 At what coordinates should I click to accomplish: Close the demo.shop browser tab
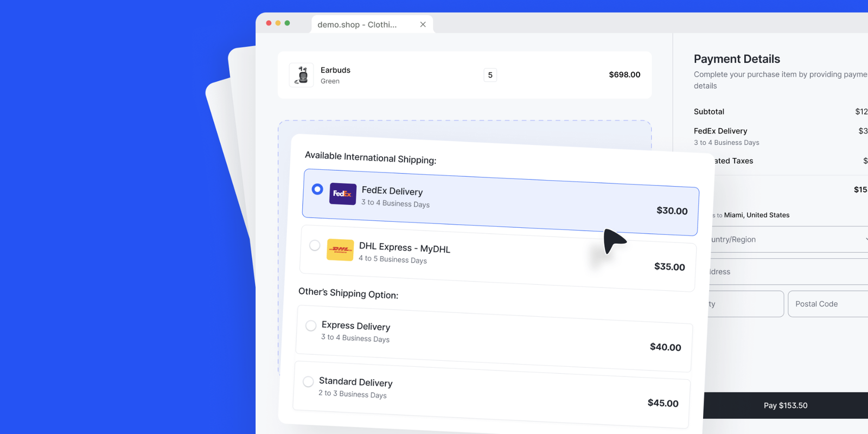pos(423,24)
